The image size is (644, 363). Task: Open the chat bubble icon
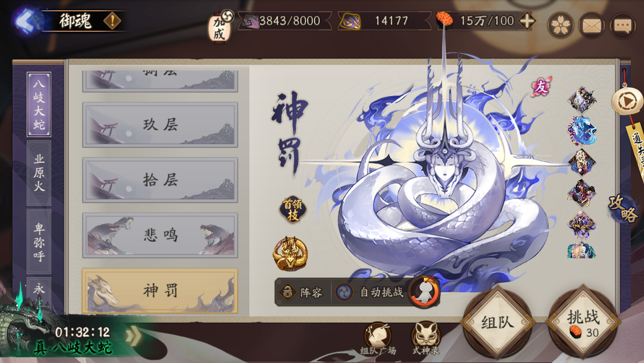click(622, 26)
